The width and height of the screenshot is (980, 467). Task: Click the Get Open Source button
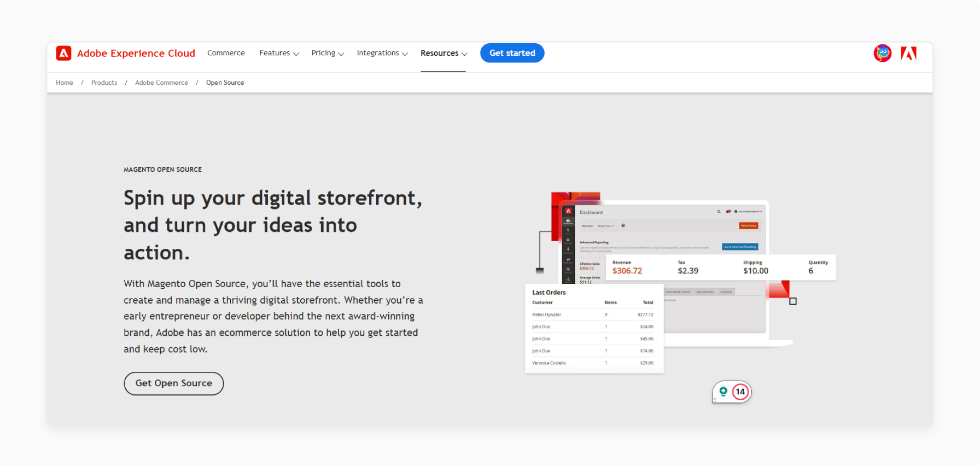click(x=173, y=383)
